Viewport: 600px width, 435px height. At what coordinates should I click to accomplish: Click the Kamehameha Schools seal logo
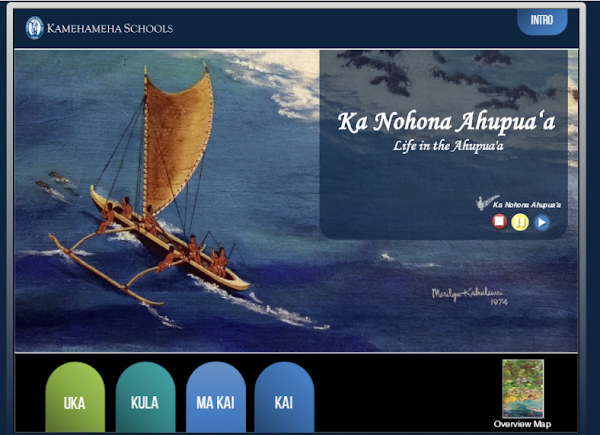(34, 28)
